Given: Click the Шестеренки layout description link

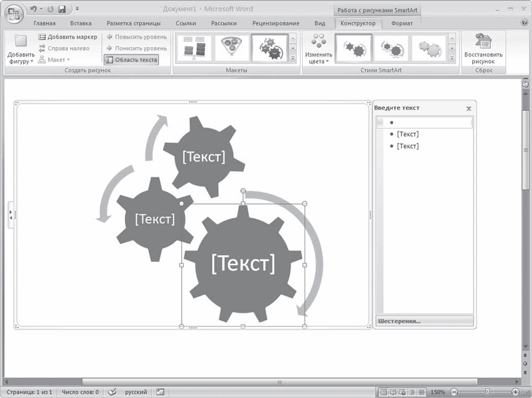Looking at the screenshot, I should tap(399, 321).
